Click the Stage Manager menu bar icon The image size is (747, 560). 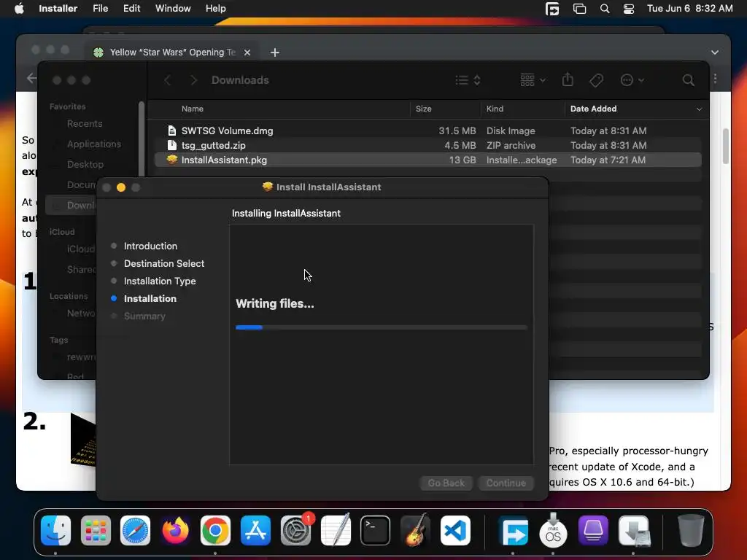pyautogui.click(x=579, y=9)
